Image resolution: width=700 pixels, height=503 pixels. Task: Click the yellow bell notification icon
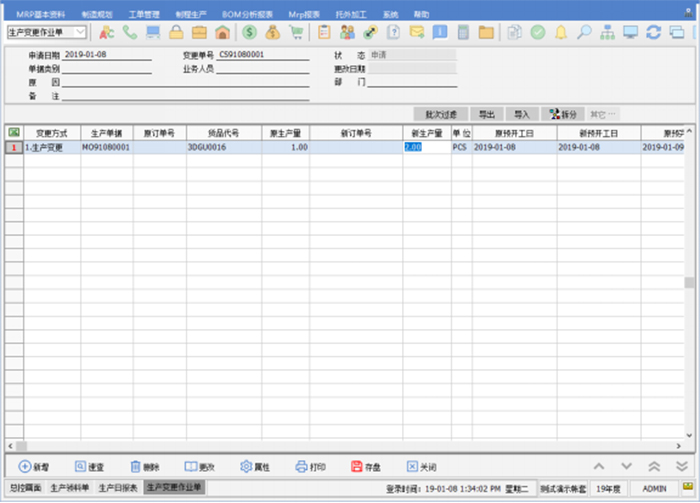(561, 32)
